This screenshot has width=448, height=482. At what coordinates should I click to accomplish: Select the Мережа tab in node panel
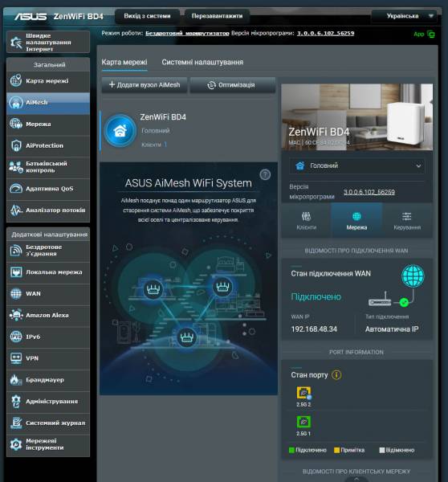pyautogui.click(x=356, y=220)
